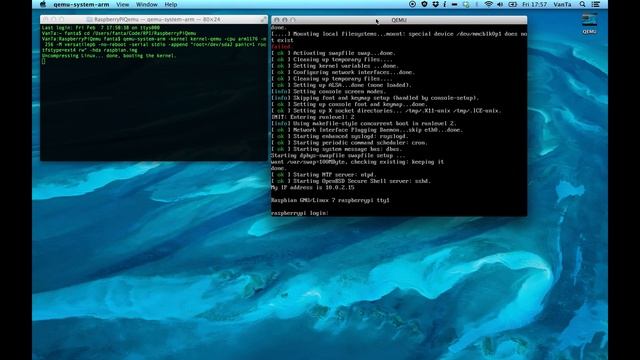This screenshot has width=640, height=360.
Task: Open the volume control in menu bar
Action: 500,4
